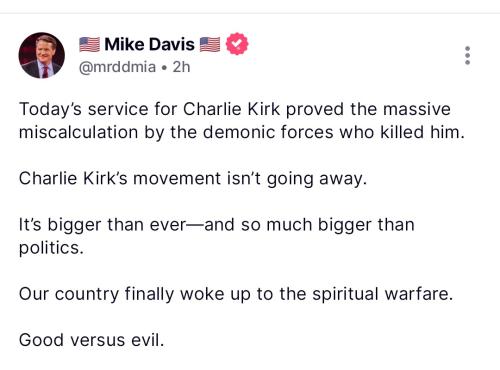
Task: Click the words killed him
Action: pyautogui.click(x=422, y=132)
